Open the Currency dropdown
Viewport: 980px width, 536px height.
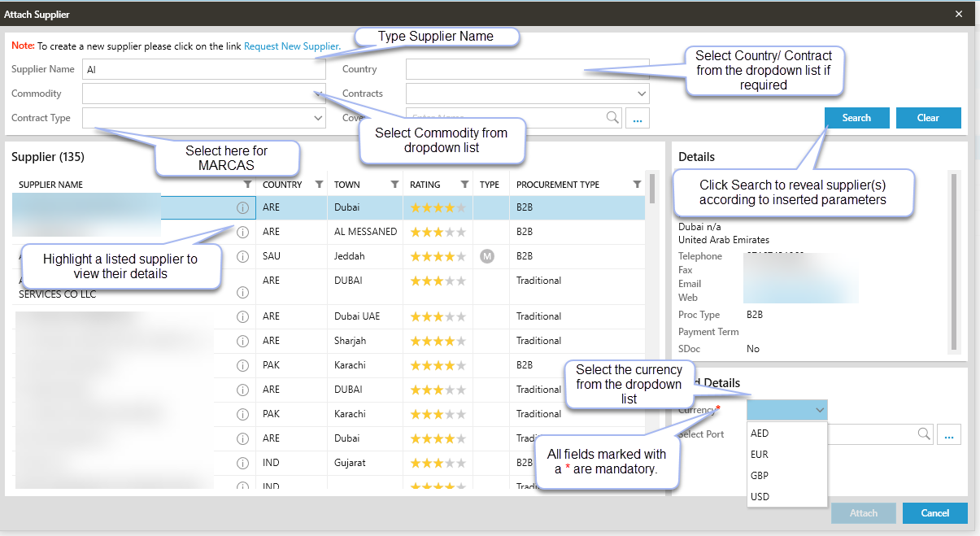(818, 410)
